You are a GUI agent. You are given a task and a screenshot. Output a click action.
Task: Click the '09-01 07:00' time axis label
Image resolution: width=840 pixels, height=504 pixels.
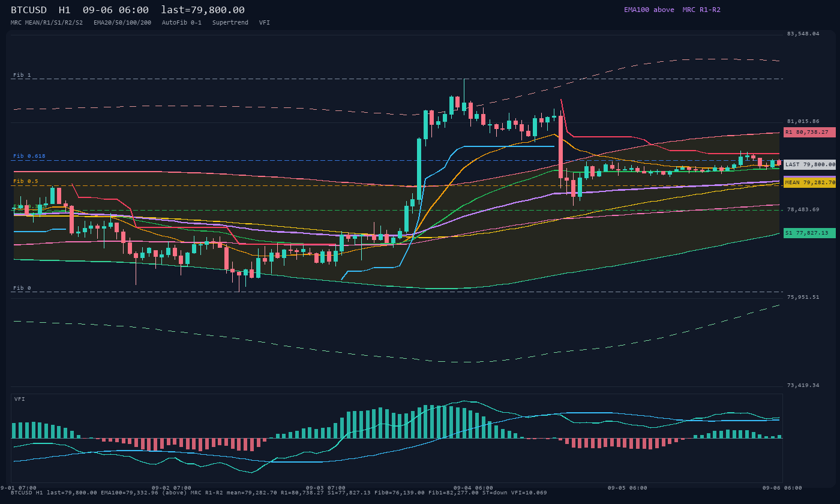[x=18, y=488]
